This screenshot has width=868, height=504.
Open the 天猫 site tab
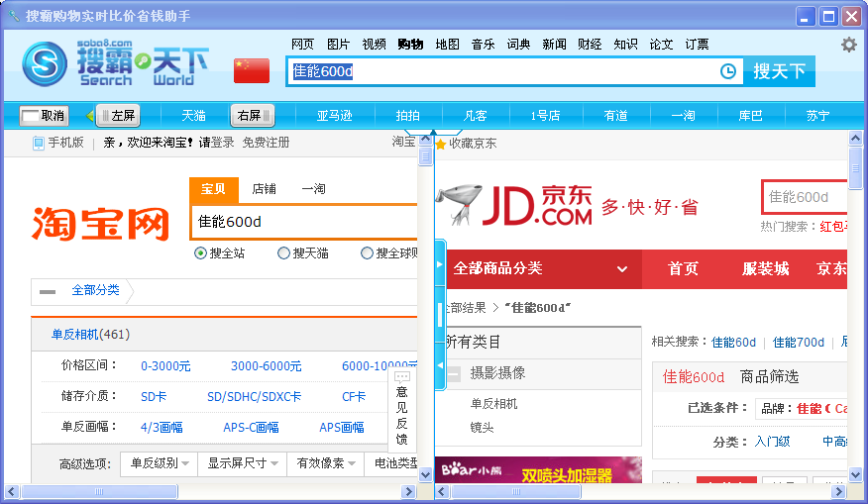pos(194,116)
